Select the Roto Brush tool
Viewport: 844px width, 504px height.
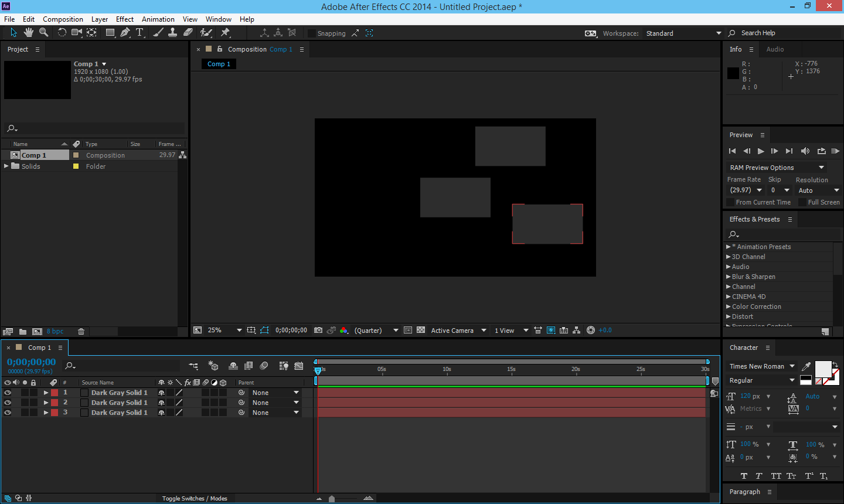point(206,33)
